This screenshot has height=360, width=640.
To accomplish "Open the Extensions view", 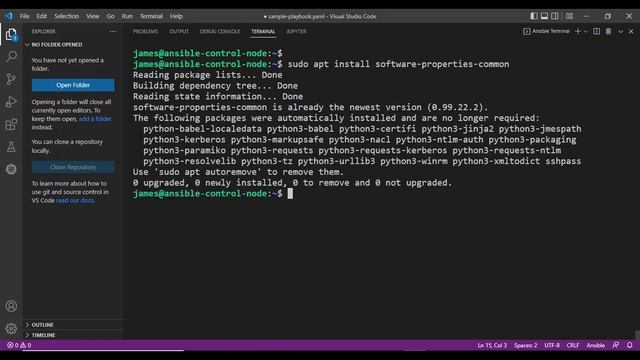I will (x=11, y=124).
